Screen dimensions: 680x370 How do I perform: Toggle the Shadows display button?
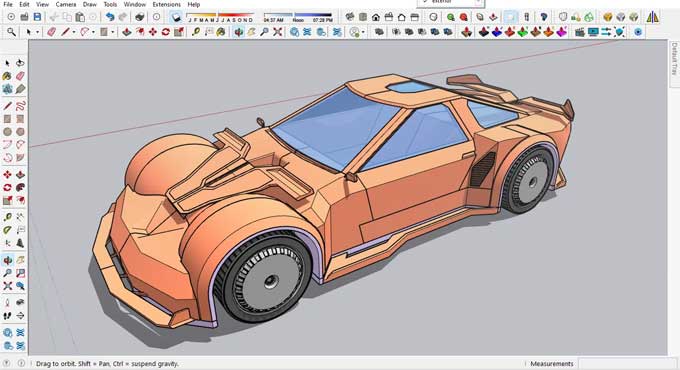(176, 17)
